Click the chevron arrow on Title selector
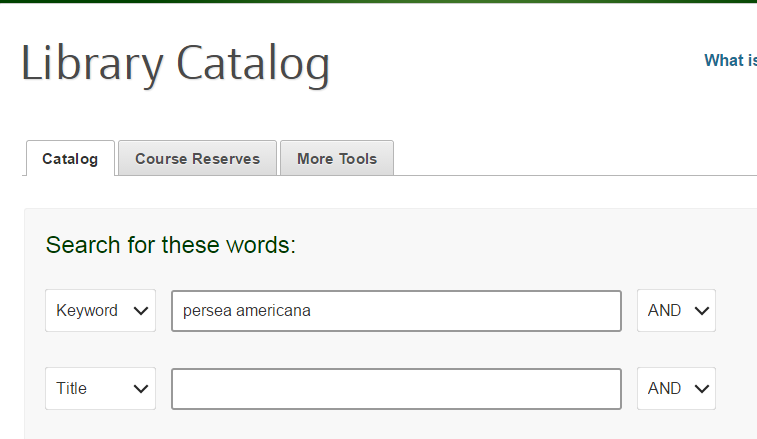757x439 pixels. (x=140, y=389)
